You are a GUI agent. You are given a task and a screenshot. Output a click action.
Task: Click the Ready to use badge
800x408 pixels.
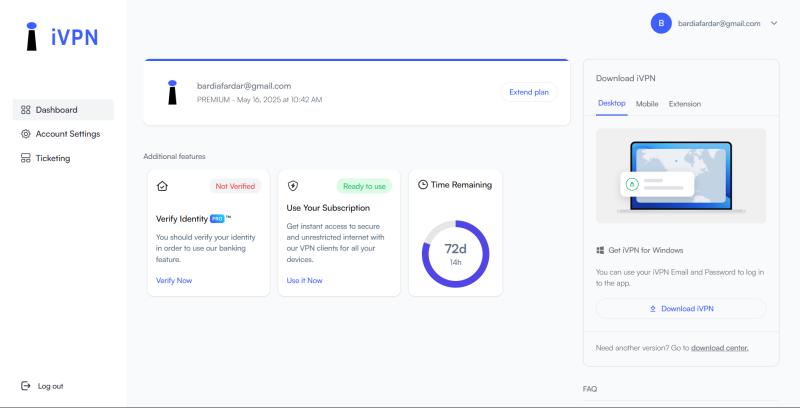coord(364,186)
